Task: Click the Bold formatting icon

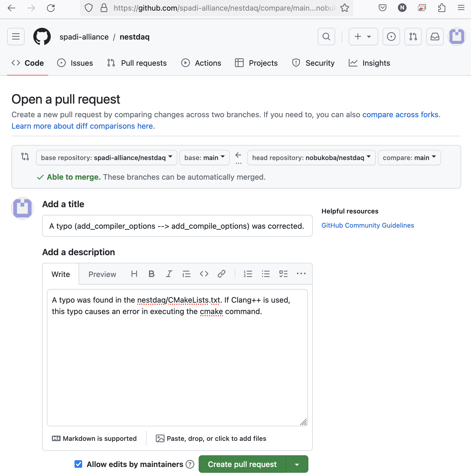Action: coord(151,274)
